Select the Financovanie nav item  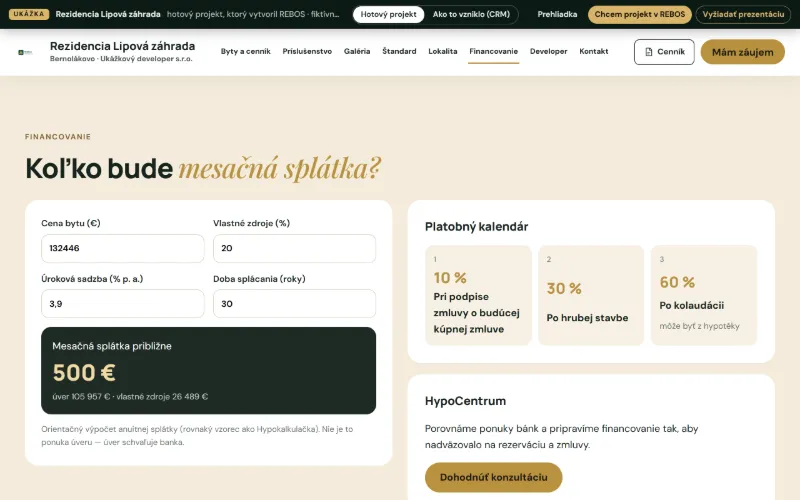(x=493, y=52)
